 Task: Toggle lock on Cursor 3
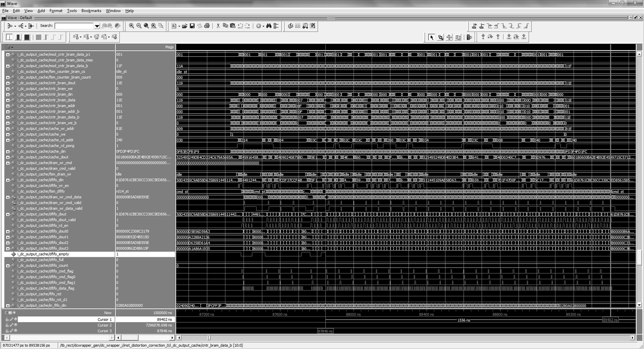7,331
